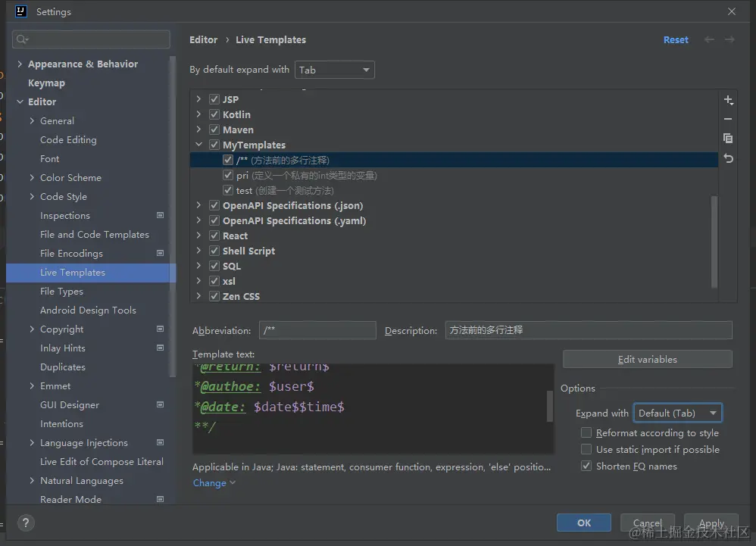Disable Shorten FQ names option

(586, 466)
